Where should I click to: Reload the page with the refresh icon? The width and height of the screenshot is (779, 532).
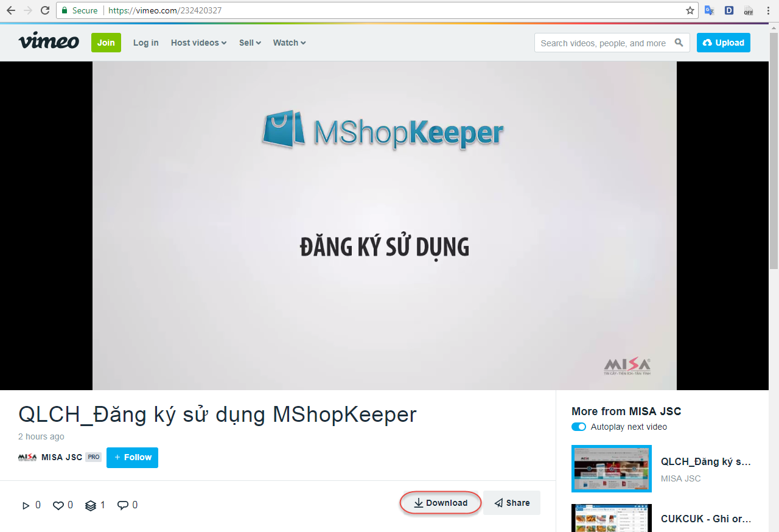click(44, 10)
